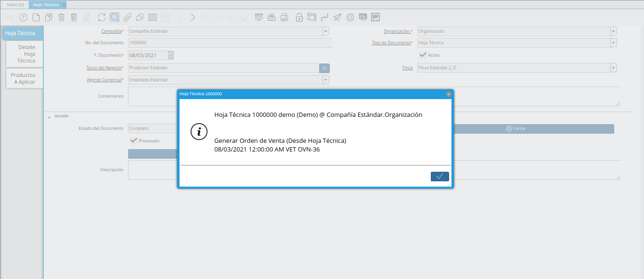This screenshot has height=279, width=644.
Task: Click the Help question mark icon
Action: click(23, 17)
